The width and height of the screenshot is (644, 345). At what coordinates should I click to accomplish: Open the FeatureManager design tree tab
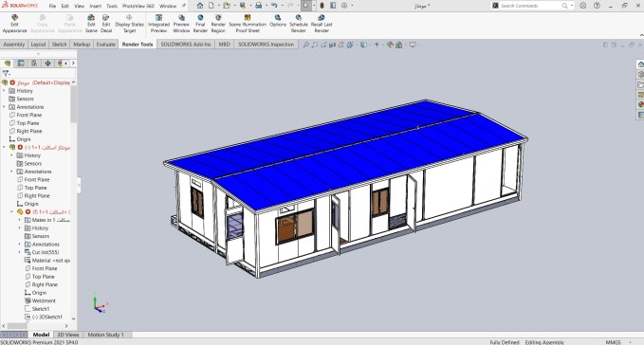(8, 64)
